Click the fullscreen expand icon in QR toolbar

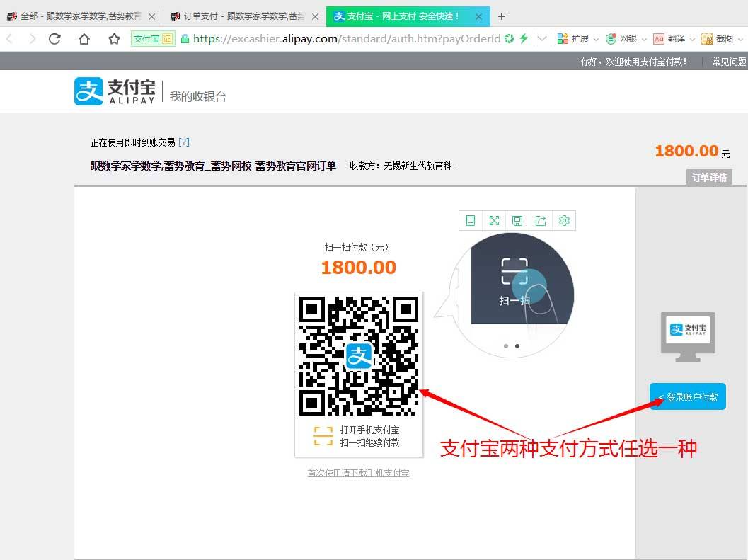point(494,221)
